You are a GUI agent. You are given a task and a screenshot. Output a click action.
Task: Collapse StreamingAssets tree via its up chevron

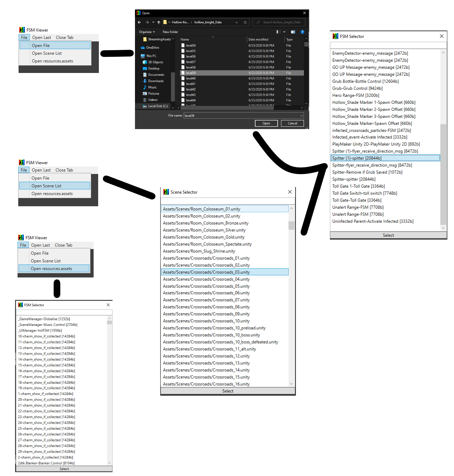tap(173, 39)
